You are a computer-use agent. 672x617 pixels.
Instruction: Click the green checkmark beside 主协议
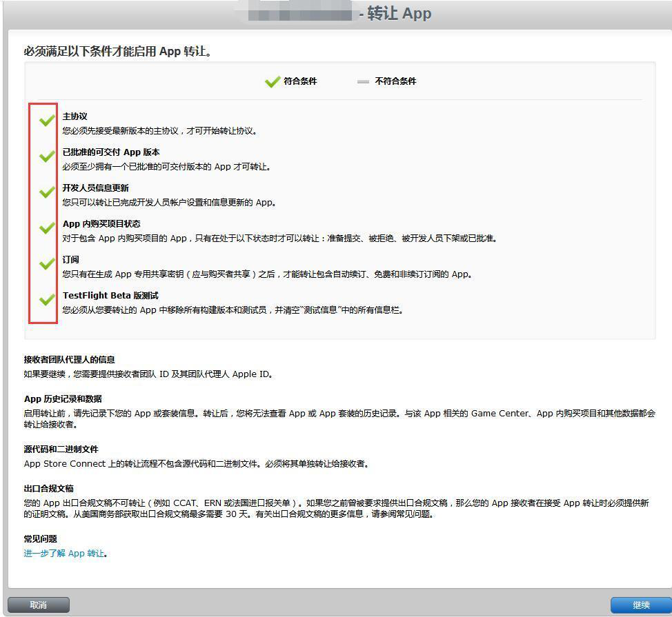[x=46, y=121]
